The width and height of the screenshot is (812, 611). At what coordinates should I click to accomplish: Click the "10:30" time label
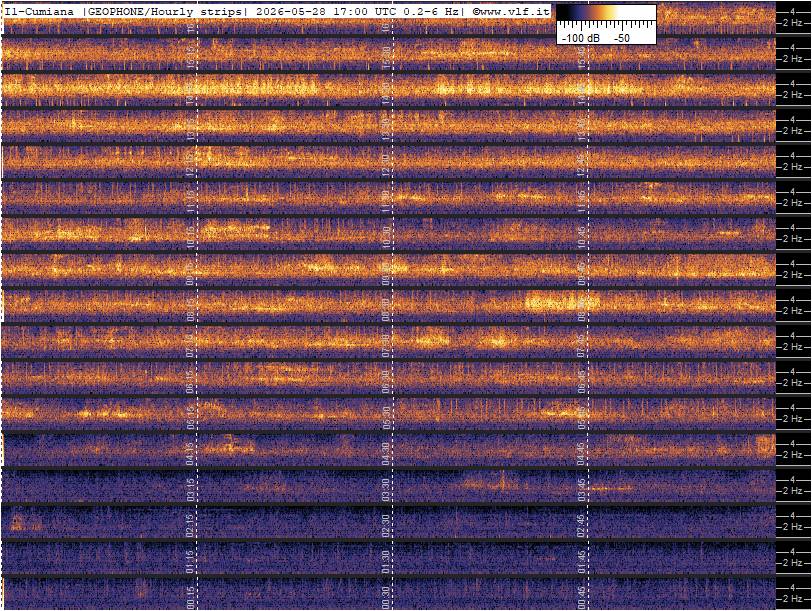tap(386, 237)
